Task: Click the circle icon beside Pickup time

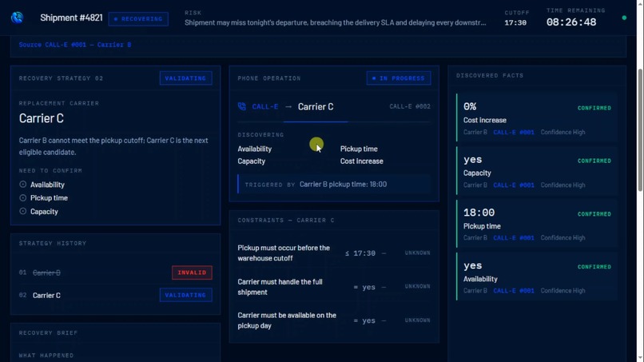Action: [23, 197]
